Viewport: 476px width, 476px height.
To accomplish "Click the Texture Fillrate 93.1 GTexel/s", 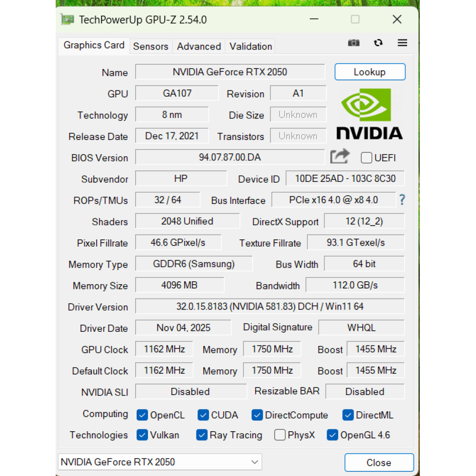I will pyautogui.click(x=356, y=243).
